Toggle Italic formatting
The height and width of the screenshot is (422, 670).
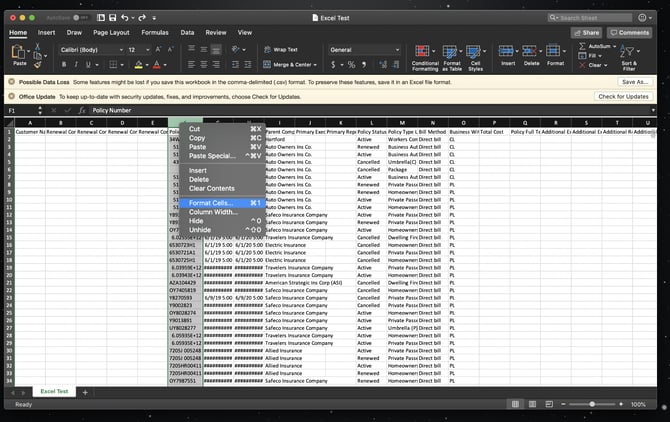click(x=76, y=64)
